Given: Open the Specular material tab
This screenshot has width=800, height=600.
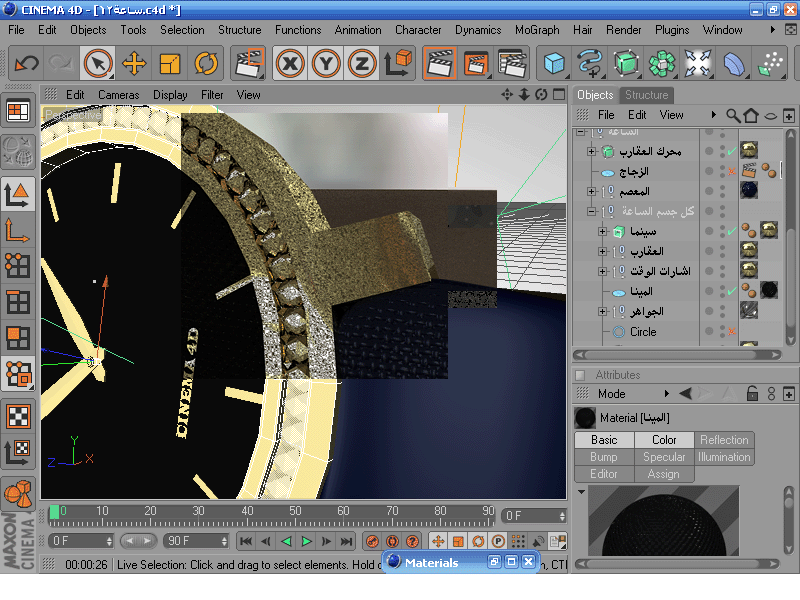Looking at the screenshot, I should 664,457.
